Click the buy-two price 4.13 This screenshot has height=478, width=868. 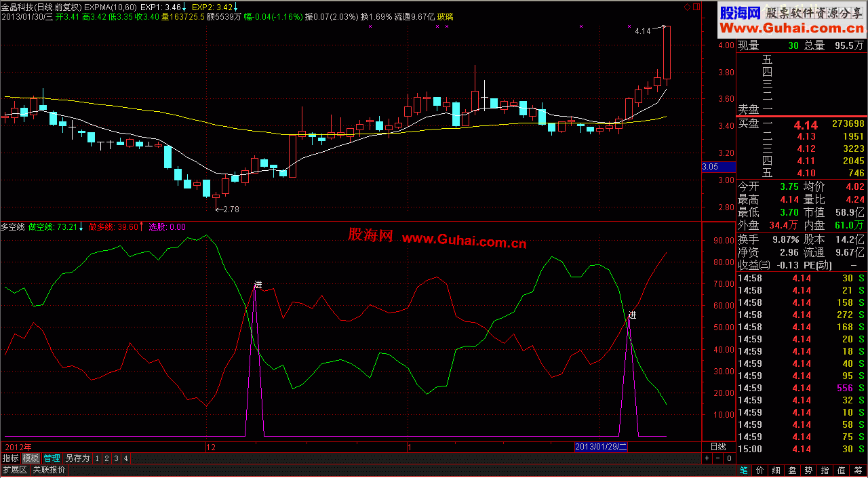click(806, 136)
